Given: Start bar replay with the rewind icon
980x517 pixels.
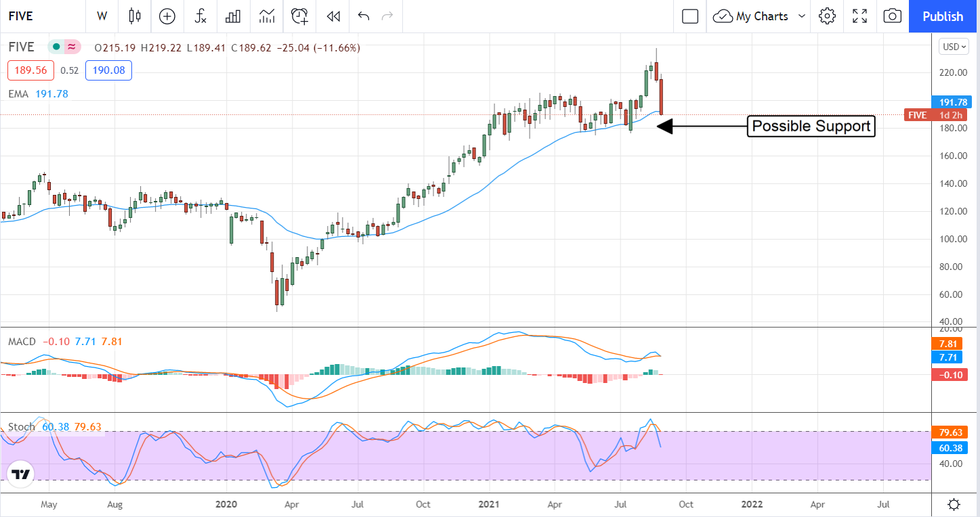Looking at the screenshot, I should [333, 16].
